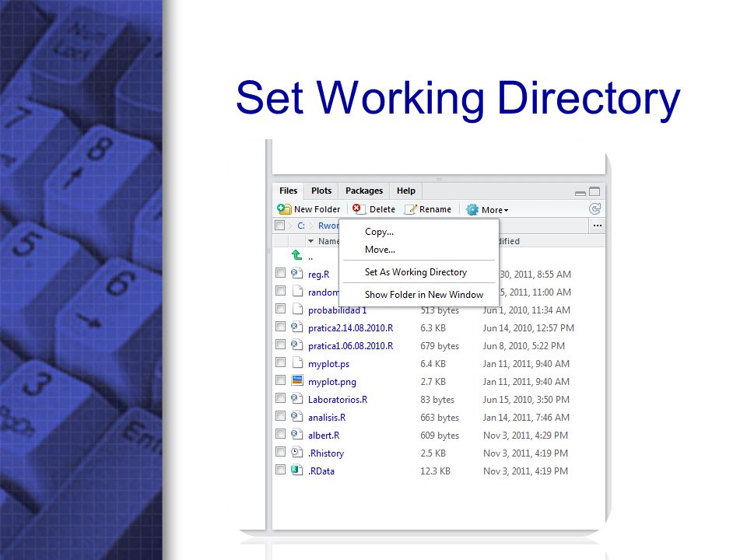Click the Rename pencil icon
The height and width of the screenshot is (560, 747).
(411, 209)
